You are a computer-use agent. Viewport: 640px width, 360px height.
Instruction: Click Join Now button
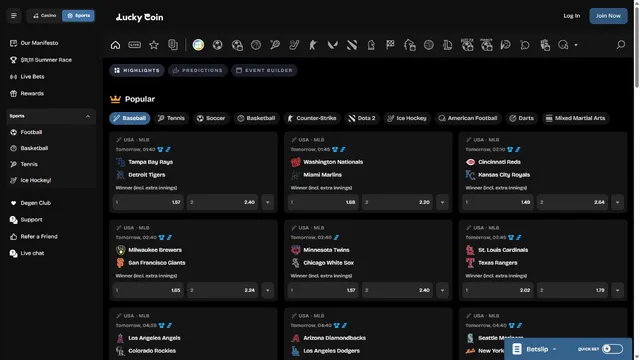pos(608,16)
